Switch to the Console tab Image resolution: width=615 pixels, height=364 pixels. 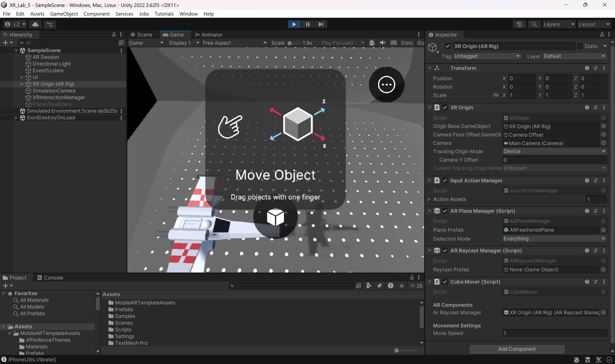coord(50,278)
